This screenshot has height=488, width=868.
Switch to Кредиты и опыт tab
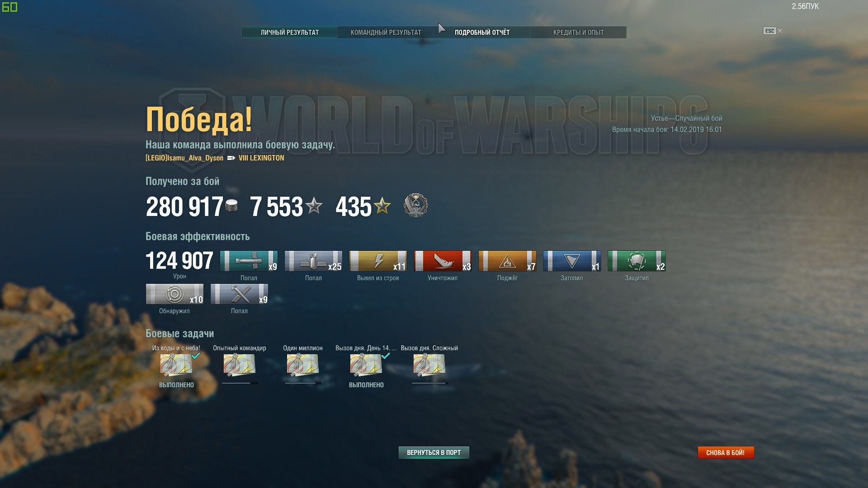point(579,32)
